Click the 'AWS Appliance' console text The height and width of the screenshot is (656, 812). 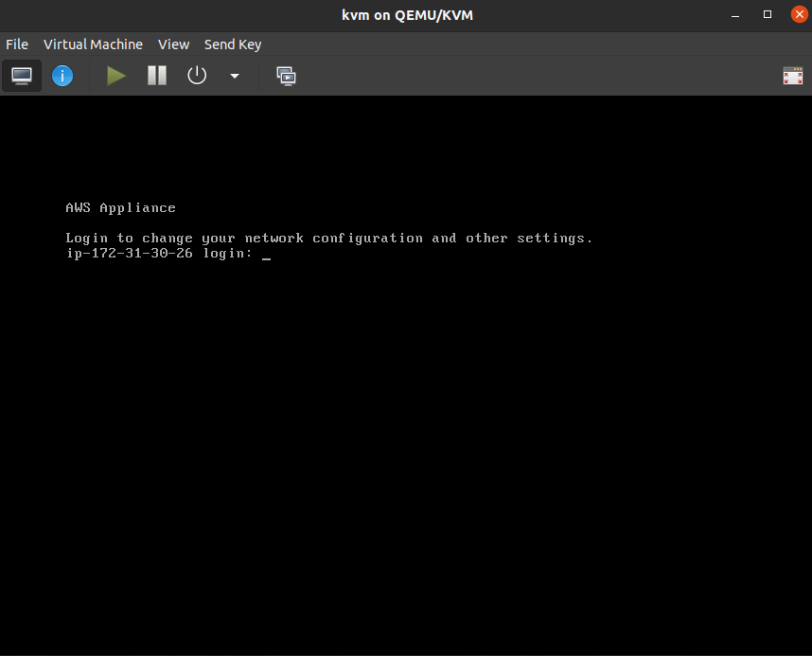pos(120,208)
